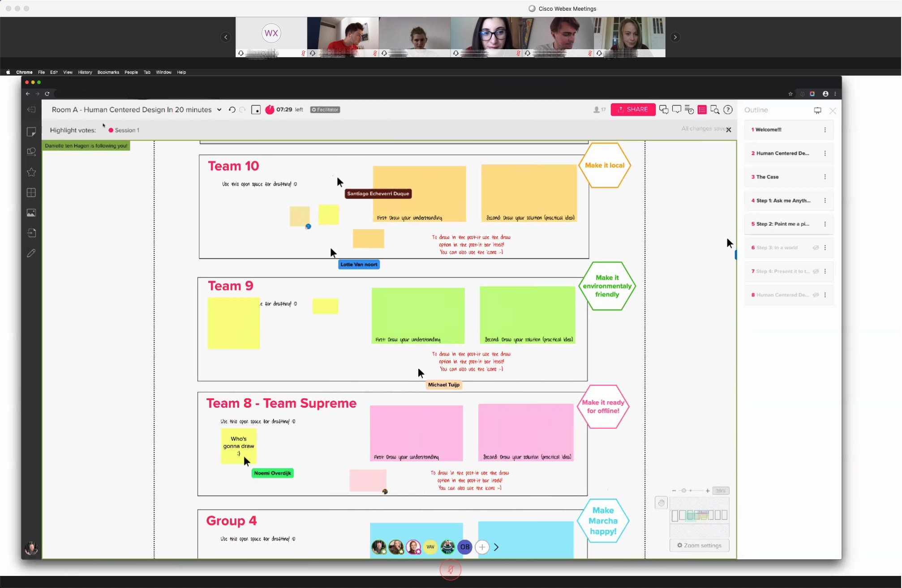Click the pink SHARE button
The image size is (902, 588).
[x=632, y=110]
